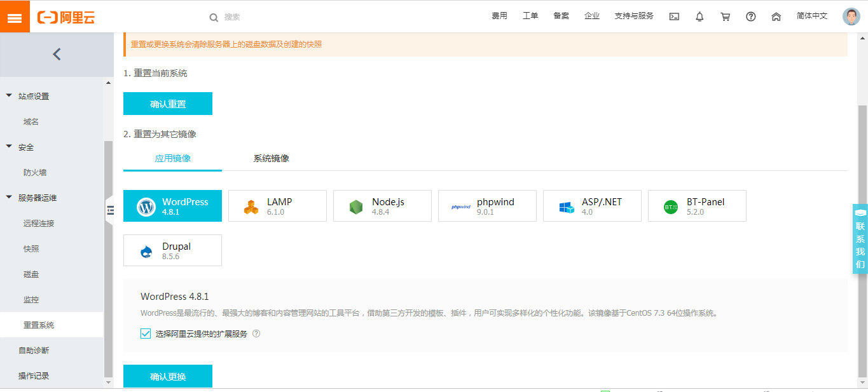Screen dimensions: 868x392
Task: Select the LAMP 6.1.0 image card
Action: [x=277, y=206]
